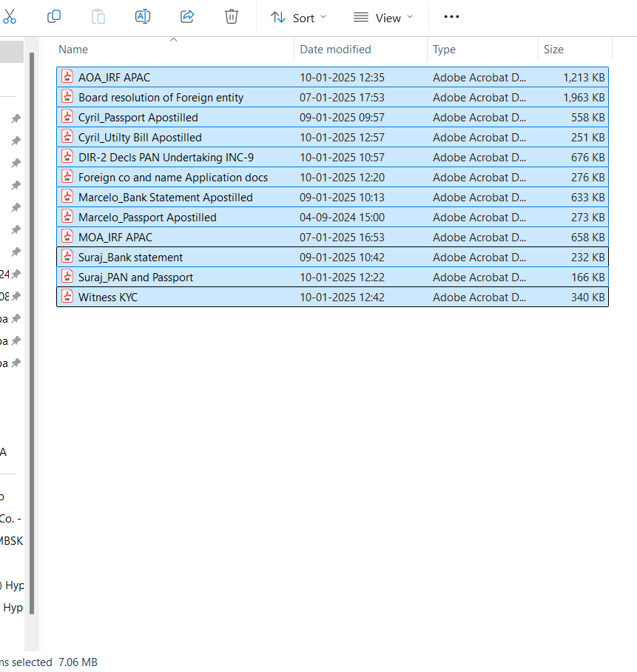Select Foreign co and name Application docs

(173, 178)
